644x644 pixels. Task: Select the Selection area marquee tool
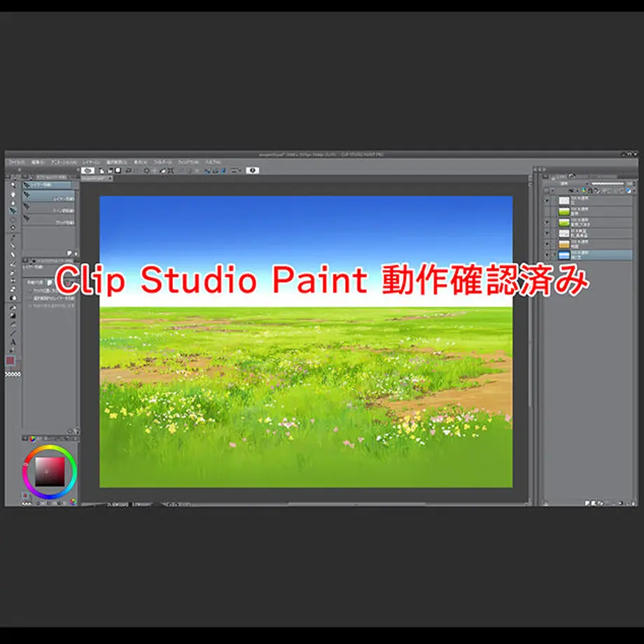pos(13,220)
